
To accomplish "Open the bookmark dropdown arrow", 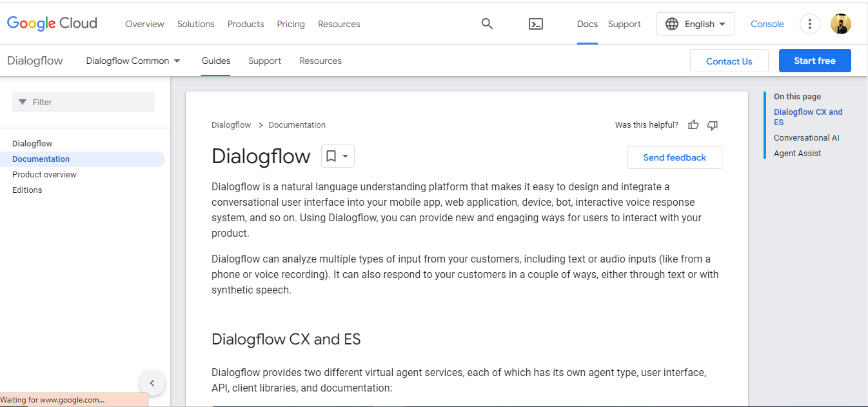I will point(346,156).
